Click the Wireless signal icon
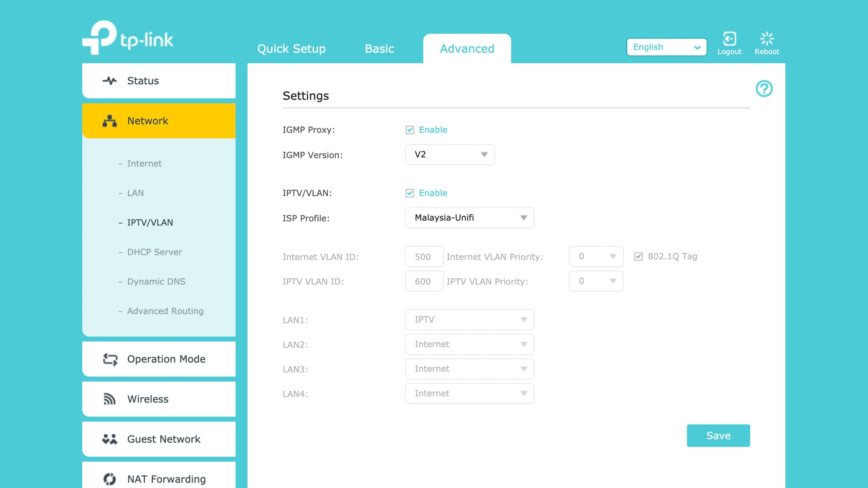The image size is (868, 488). [110, 399]
